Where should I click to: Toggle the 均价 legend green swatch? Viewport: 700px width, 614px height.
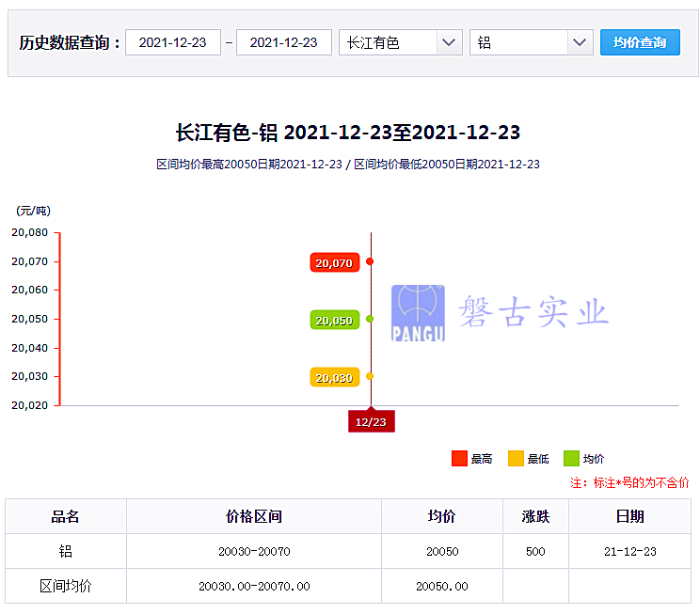(571, 458)
